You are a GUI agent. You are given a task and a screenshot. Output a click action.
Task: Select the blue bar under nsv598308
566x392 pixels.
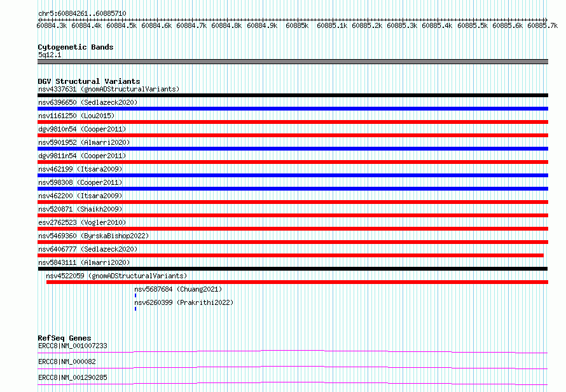[x=293, y=189]
